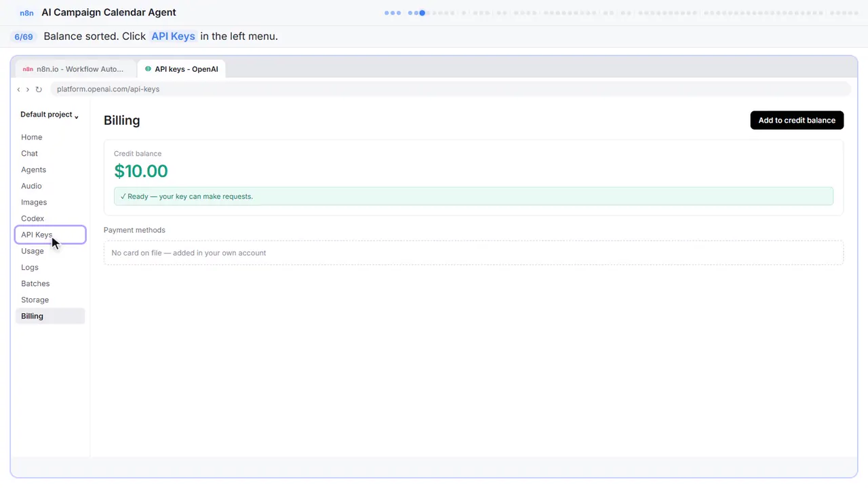The height and width of the screenshot is (488, 868).
Task: Select the API keys - OpenAI tab
Action: [181, 69]
